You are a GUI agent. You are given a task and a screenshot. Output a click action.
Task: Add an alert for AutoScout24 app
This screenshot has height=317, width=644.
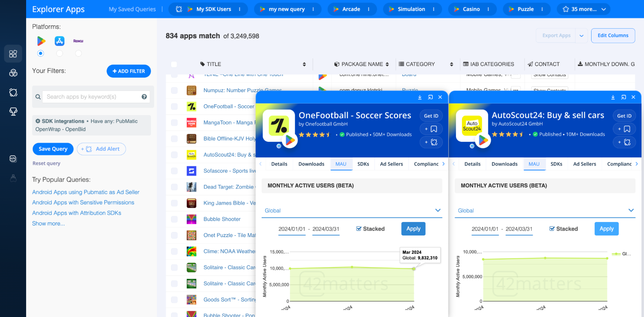coord(624,142)
